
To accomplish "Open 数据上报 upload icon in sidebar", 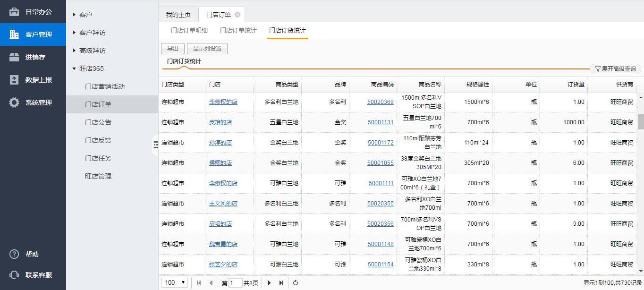I will [14, 80].
